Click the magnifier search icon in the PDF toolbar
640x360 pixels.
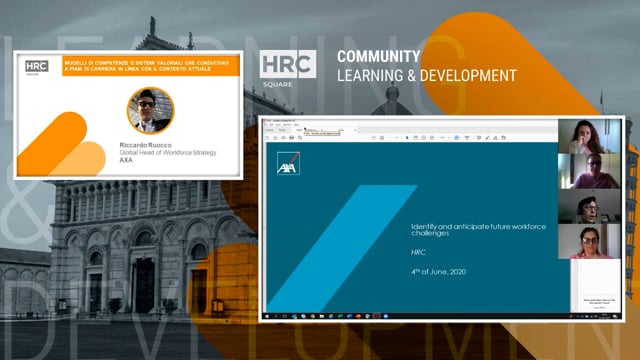300,138
